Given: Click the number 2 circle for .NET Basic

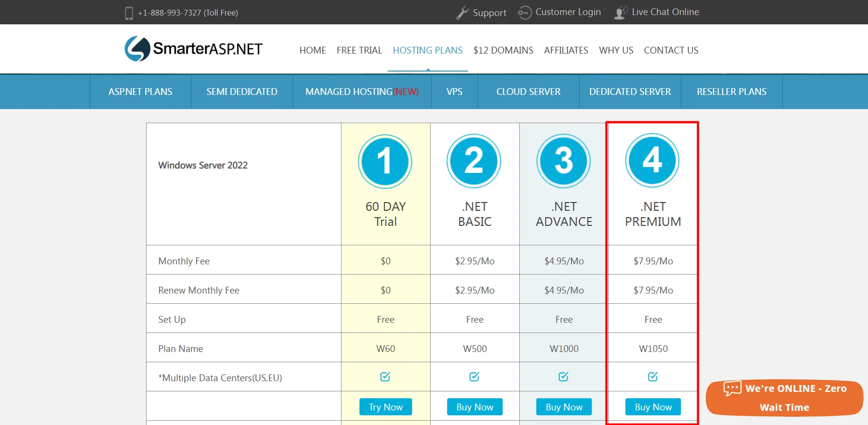Looking at the screenshot, I should tap(474, 161).
